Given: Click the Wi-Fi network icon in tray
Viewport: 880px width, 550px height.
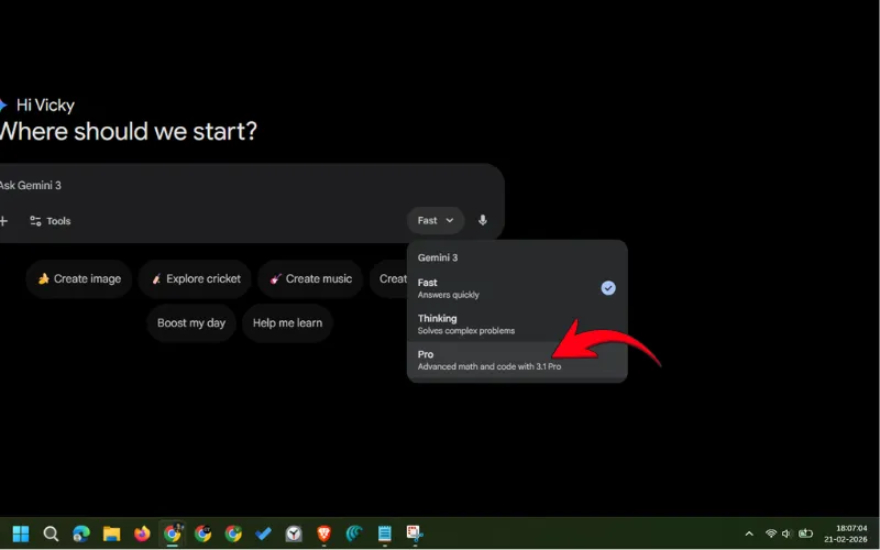Looking at the screenshot, I should point(771,534).
